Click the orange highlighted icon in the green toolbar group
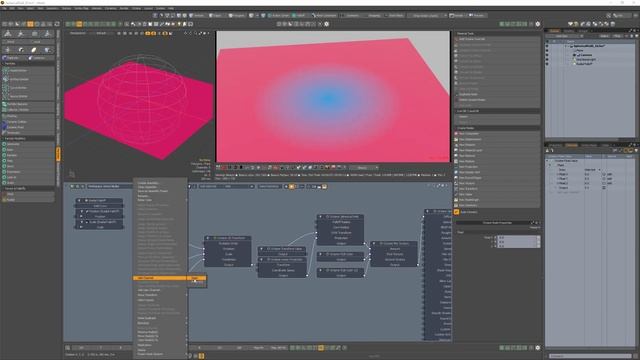Viewport: 640px width, 360px height. [79, 24]
